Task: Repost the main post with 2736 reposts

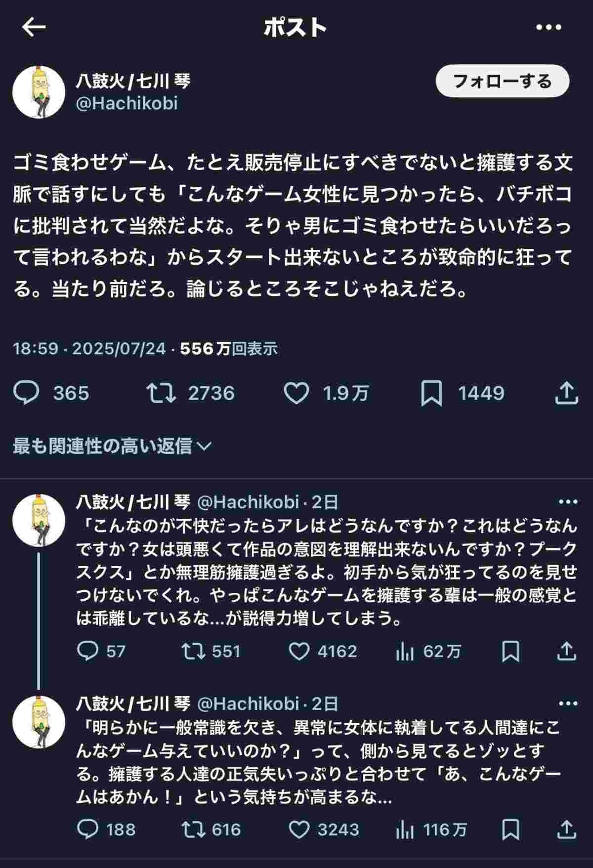Action: point(162,393)
